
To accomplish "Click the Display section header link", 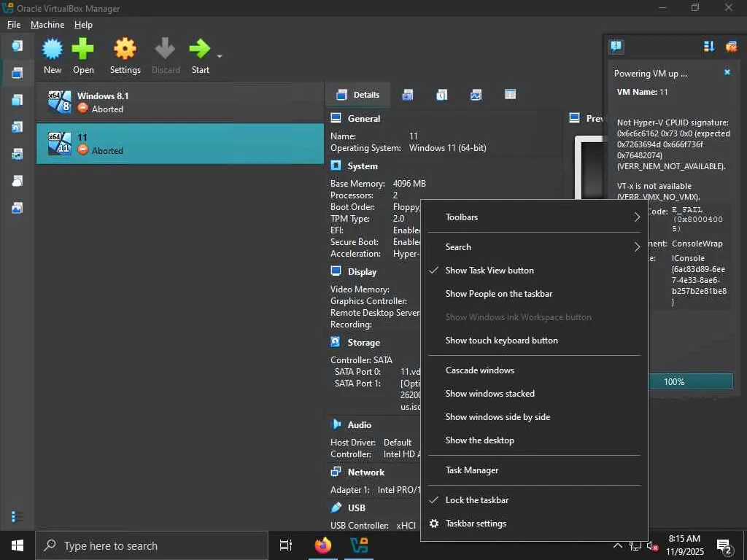I will (362, 272).
